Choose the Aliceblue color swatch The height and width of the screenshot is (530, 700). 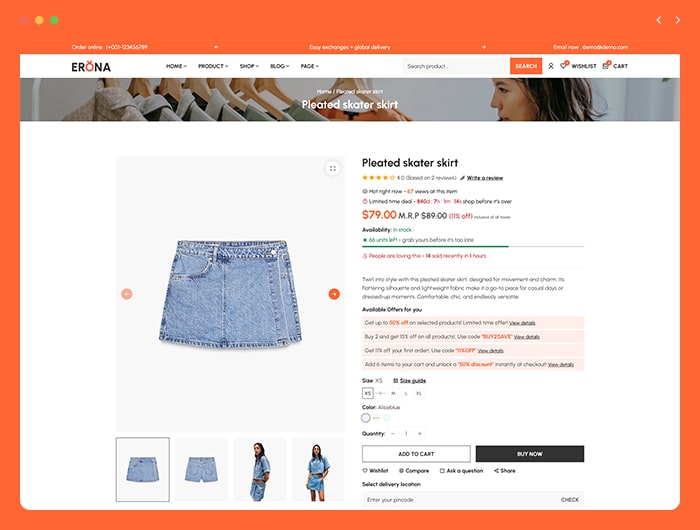click(366, 418)
